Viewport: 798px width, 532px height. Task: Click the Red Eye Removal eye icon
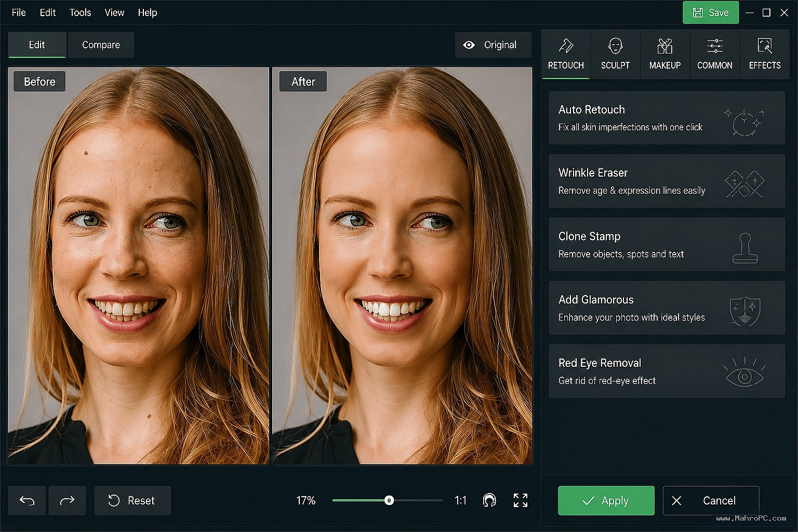tap(744, 372)
